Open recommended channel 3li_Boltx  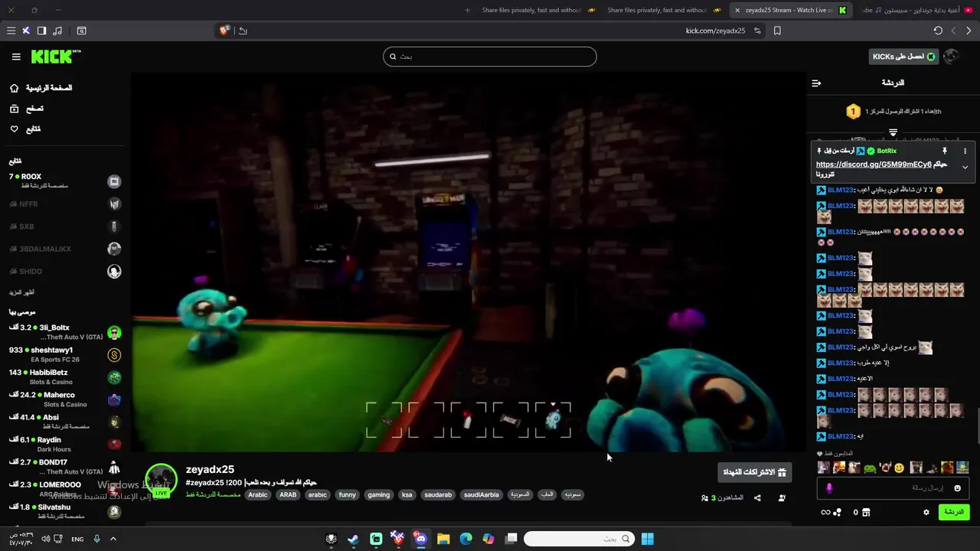(x=65, y=332)
